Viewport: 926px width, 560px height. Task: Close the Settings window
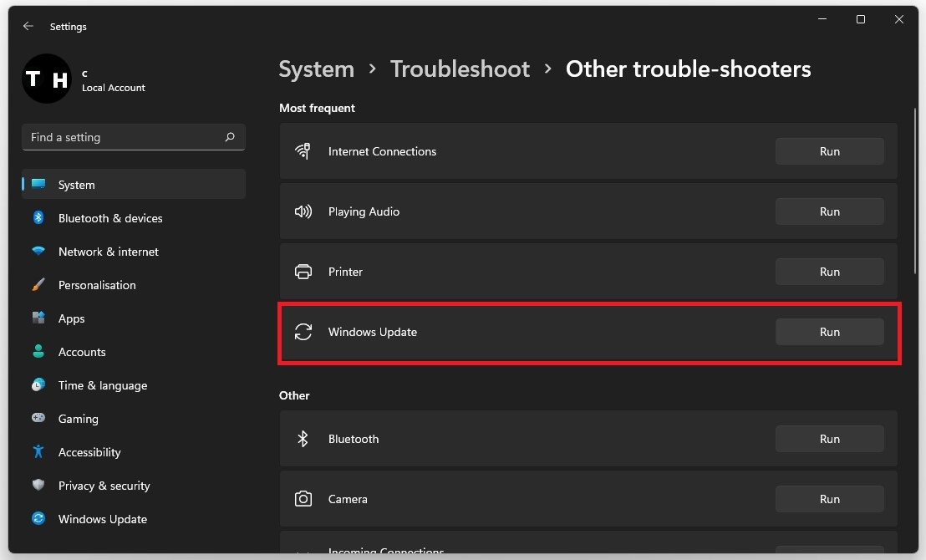898,19
